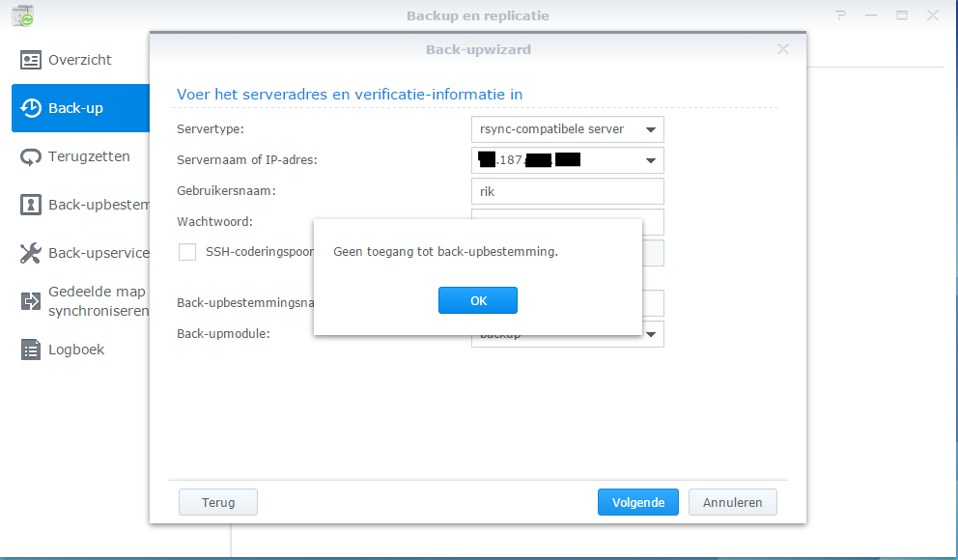
Task: Click the Volgende button
Action: [637, 502]
